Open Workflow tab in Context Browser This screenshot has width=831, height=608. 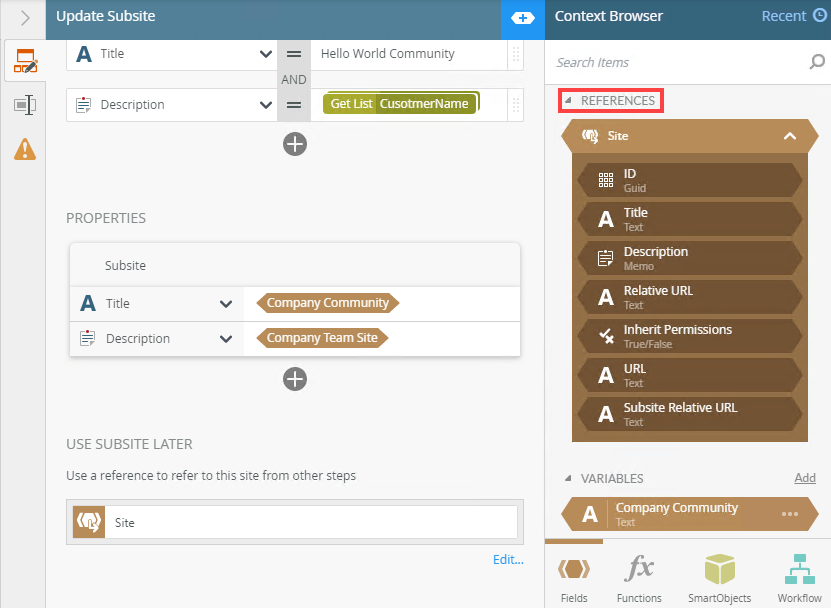click(799, 578)
